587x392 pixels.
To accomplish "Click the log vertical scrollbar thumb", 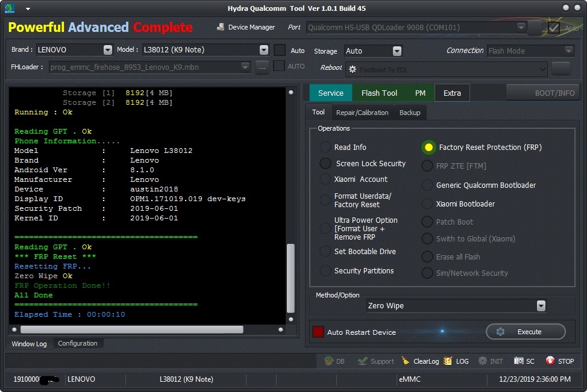I will pyautogui.click(x=290, y=278).
